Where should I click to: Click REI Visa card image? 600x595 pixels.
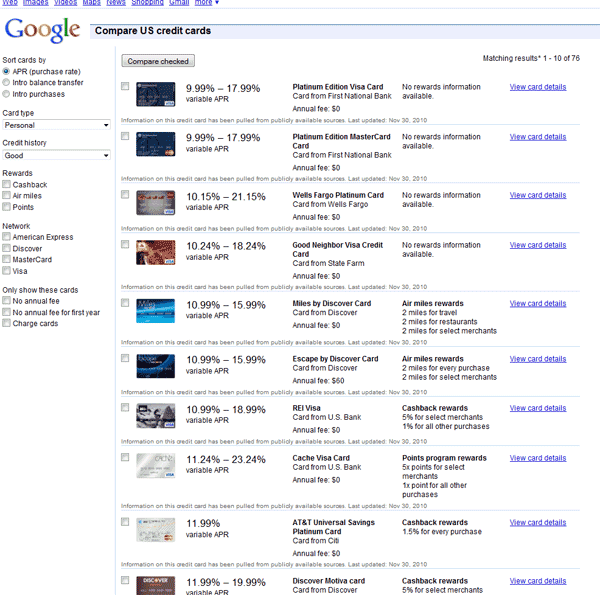pos(156,416)
